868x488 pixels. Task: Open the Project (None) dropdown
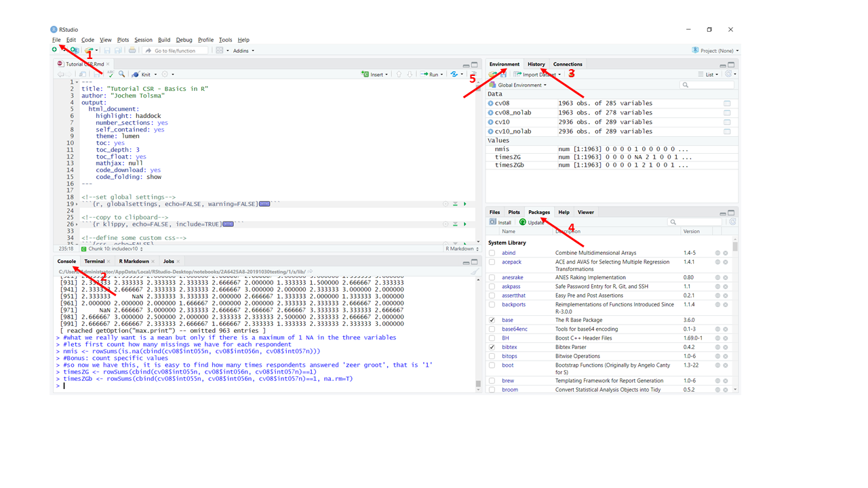pyautogui.click(x=715, y=51)
